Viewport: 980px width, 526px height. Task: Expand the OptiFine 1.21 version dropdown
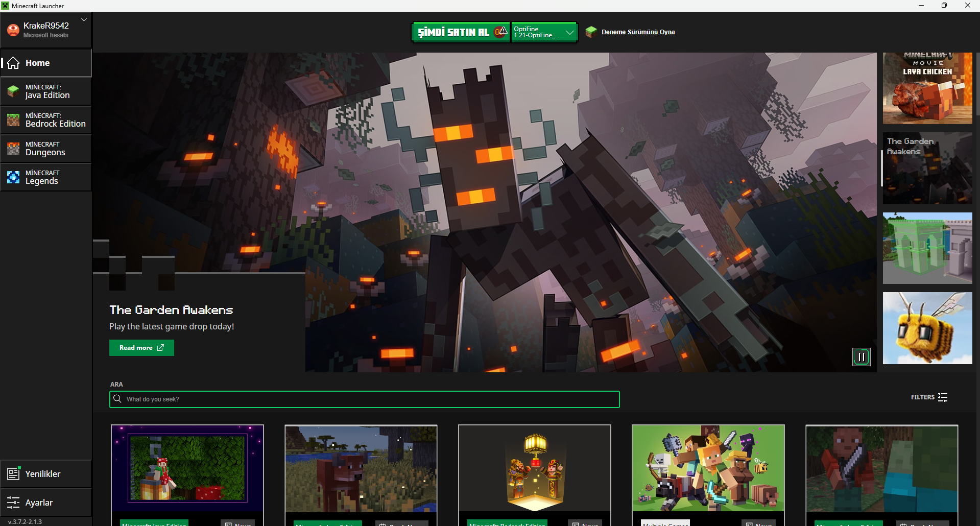544,32
